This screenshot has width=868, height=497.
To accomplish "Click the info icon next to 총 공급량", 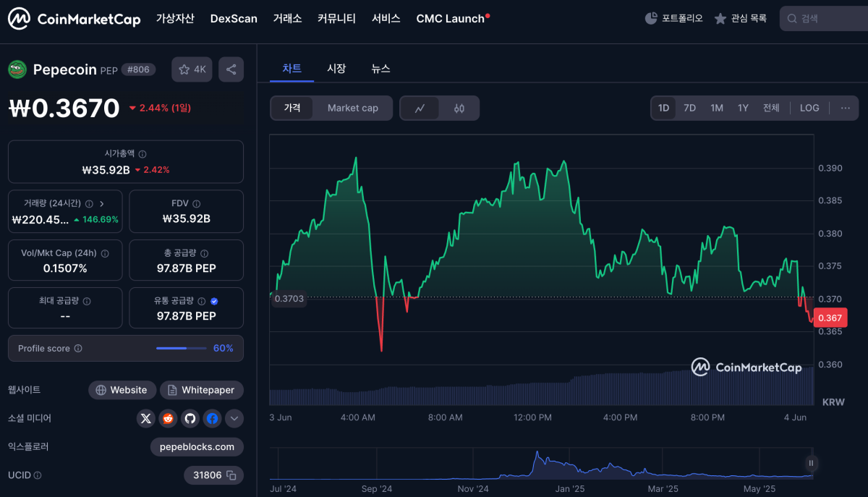I will click(x=204, y=254).
